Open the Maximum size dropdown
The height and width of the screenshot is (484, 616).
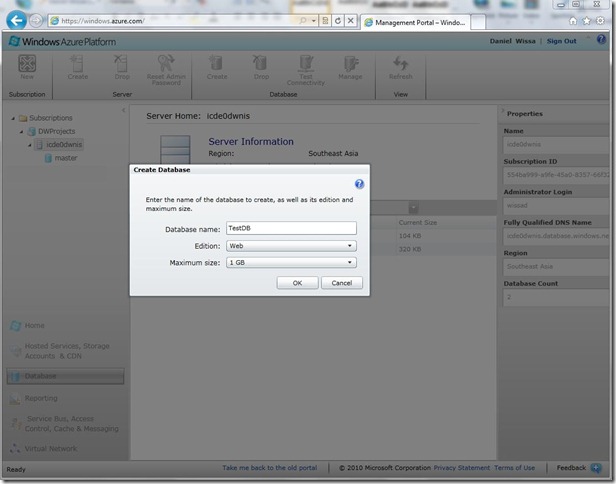(x=291, y=262)
